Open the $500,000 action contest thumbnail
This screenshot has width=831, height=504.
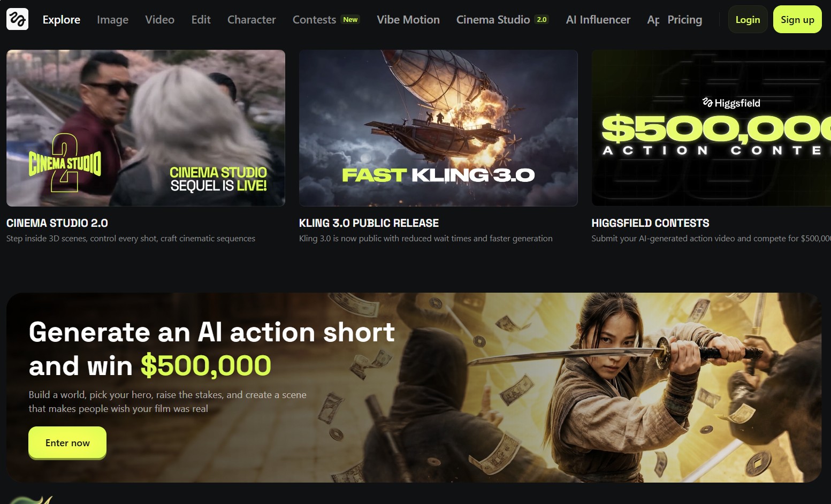(711, 128)
